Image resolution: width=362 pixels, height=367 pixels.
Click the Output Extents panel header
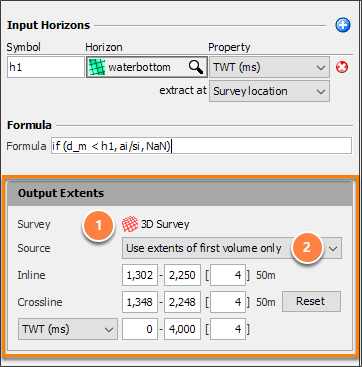point(180,193)
